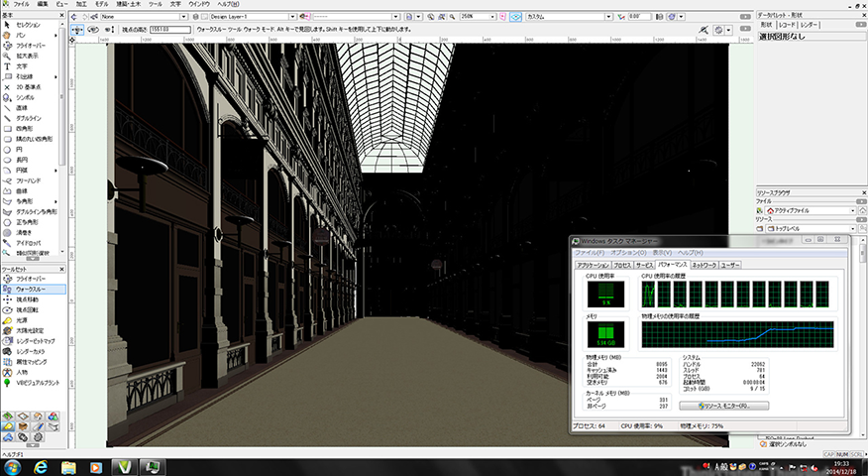Open Task Manager オプション(O) menu
The width and height of the screenshot is (868, 476).
(x=628, y=253)
